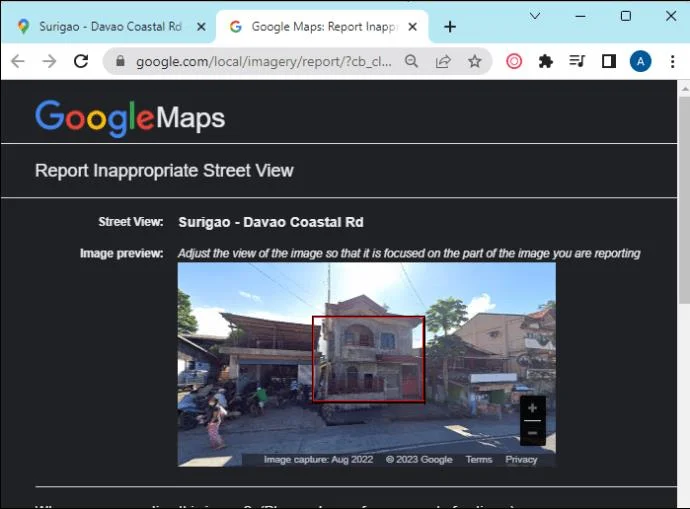Open the Extensions puzzle piece menu
The height and width of the screenshot is (509, 690).
(x=546, y=61)
